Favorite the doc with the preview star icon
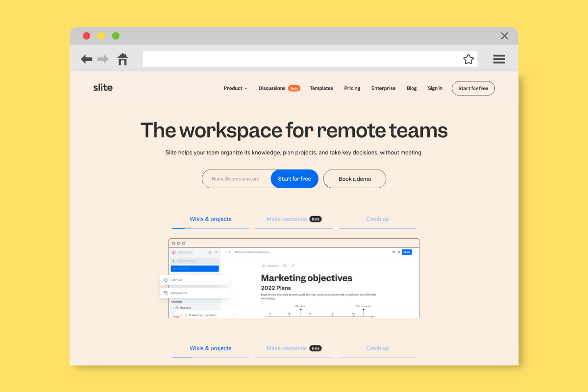 (x=399, y=252)
